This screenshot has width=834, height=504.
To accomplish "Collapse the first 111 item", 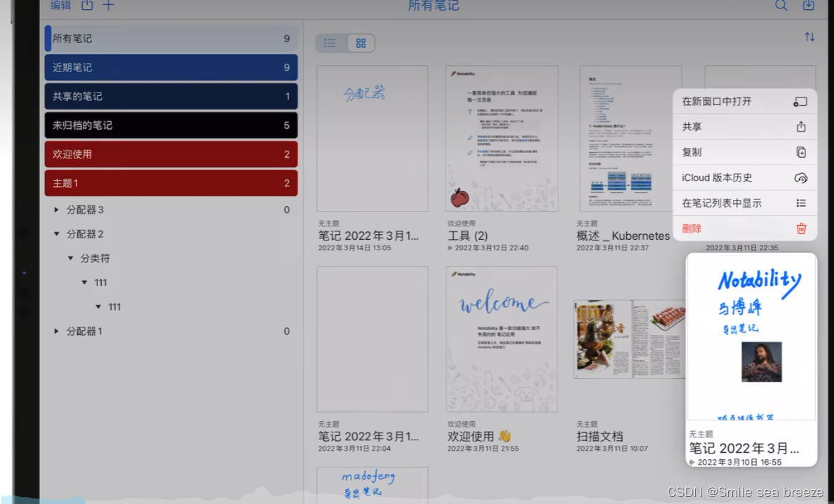I will coord(84,282).
